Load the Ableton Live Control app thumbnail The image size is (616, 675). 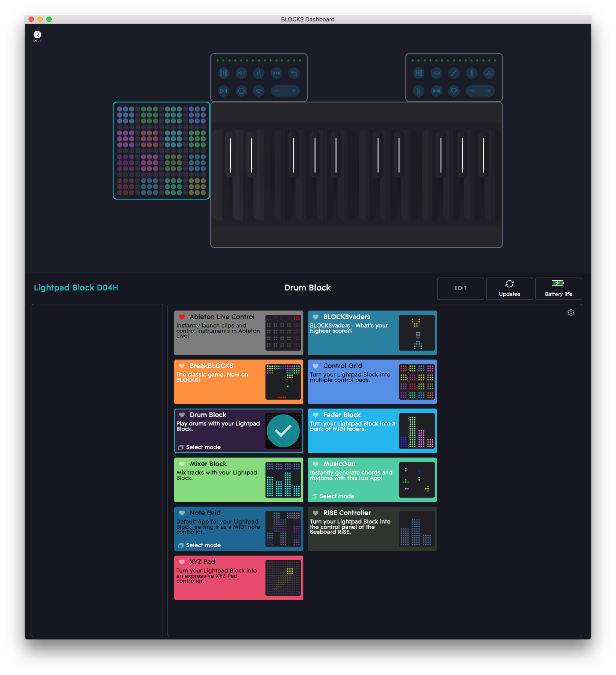pyautogui.click(x=283, y=333)
